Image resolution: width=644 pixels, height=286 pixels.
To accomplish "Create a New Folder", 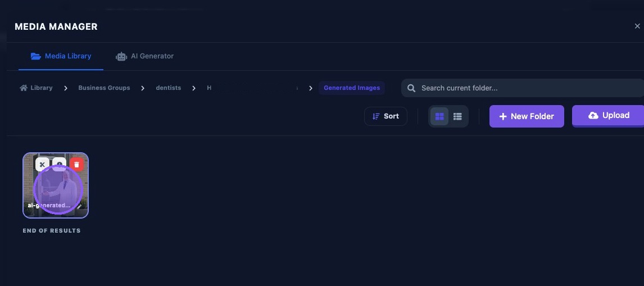I will (x=527, y=116).
